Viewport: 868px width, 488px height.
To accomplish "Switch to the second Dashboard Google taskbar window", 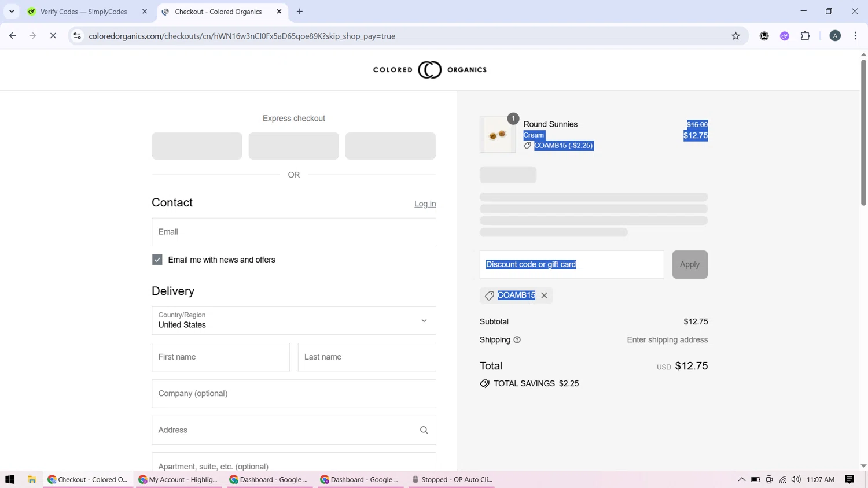I will point(360,479).
